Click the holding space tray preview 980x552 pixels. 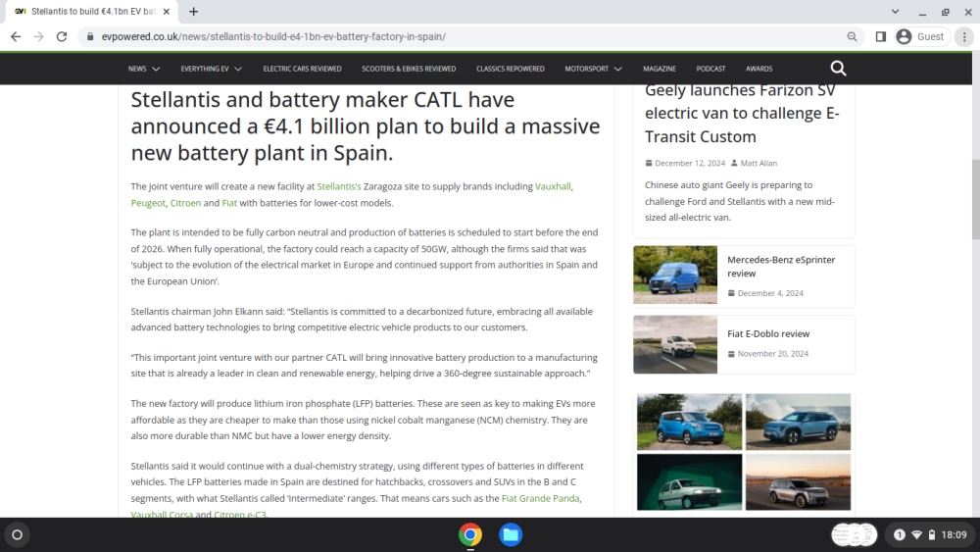855,534
